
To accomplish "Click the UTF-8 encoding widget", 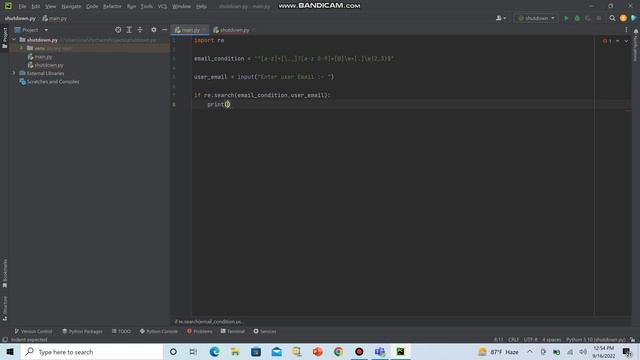I will 531,340.
